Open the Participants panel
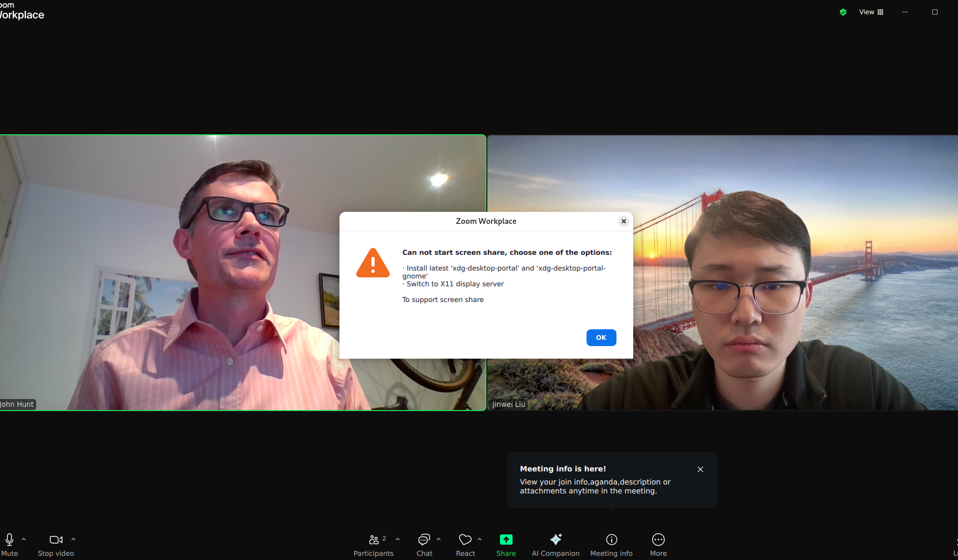 click(374, 545)
